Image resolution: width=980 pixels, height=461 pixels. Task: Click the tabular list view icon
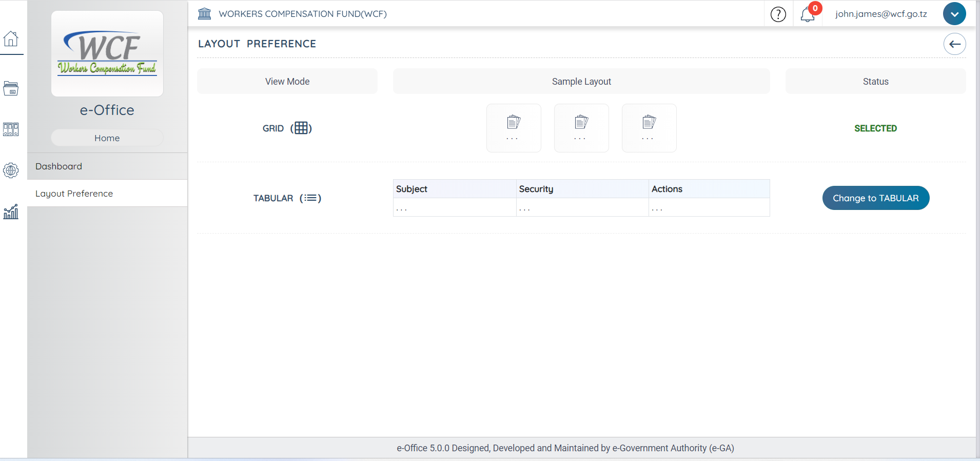[x=310, y=198]
